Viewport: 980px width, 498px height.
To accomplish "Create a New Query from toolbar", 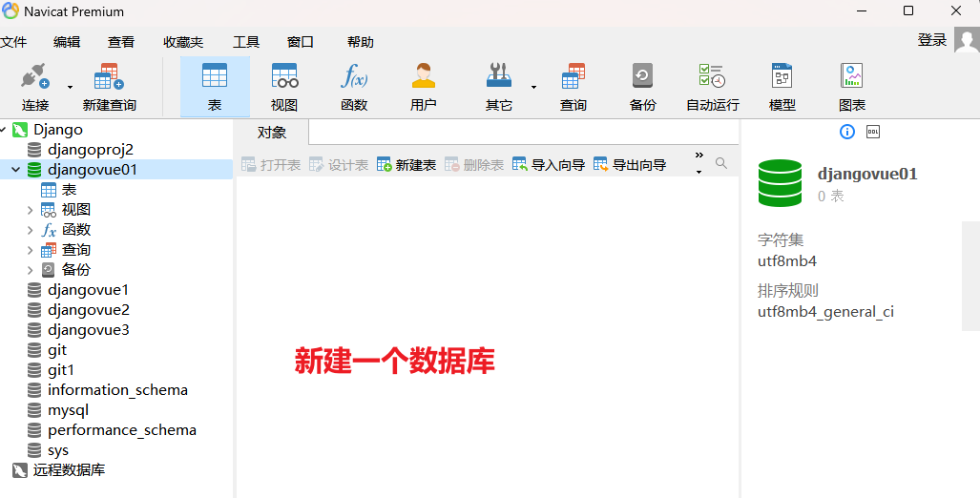I will (x=110, y=88).
